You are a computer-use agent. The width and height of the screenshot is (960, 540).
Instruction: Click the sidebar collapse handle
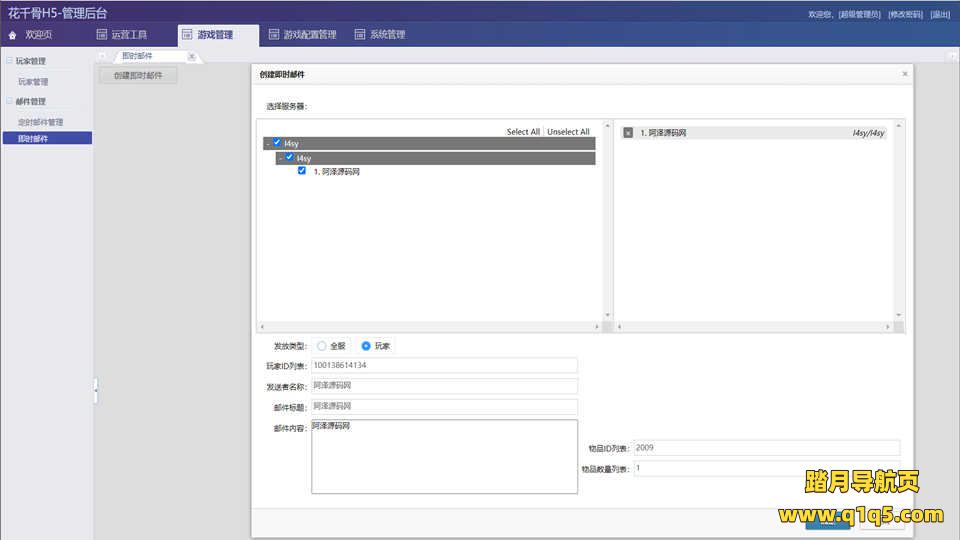point(96,390)
